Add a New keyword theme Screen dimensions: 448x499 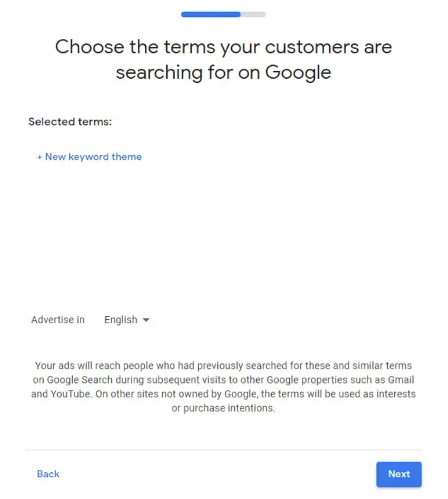point(89,157)
